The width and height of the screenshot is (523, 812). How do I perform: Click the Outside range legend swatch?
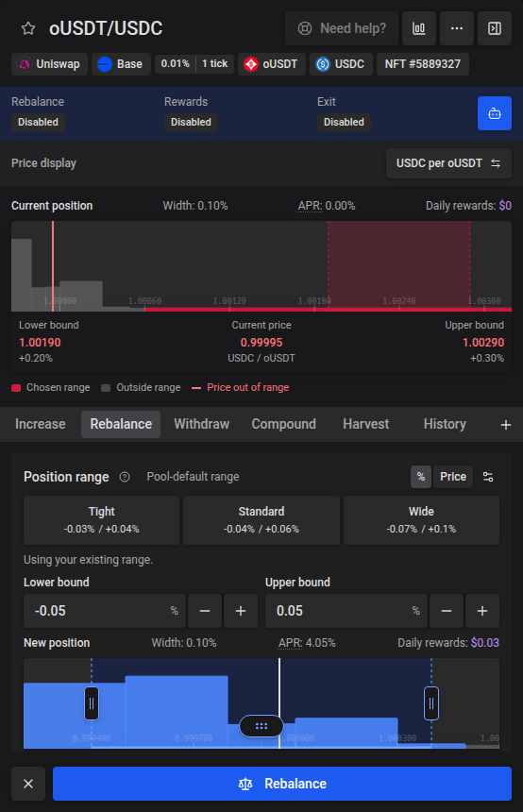[x=106, y=388]
